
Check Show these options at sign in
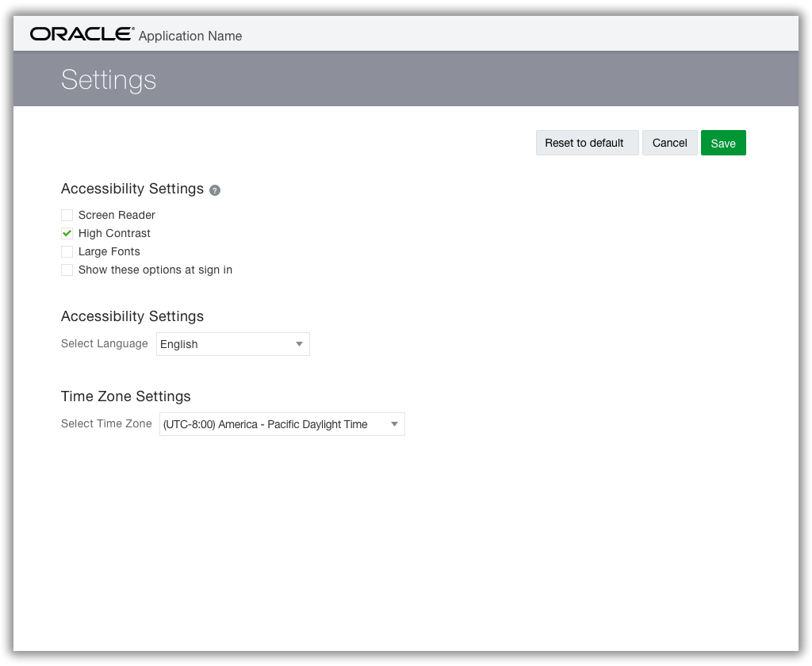[x=67, y=270]
